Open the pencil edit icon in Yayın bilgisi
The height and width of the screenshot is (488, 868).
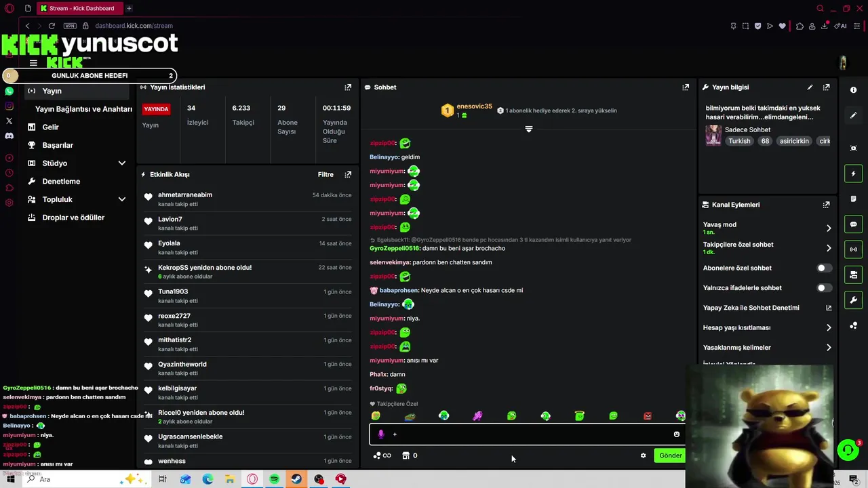[810, 87]
